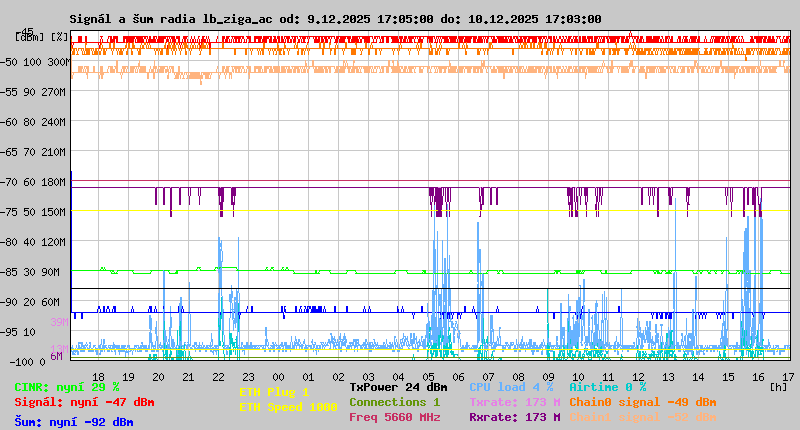Click the graph title text

[335, 19]
